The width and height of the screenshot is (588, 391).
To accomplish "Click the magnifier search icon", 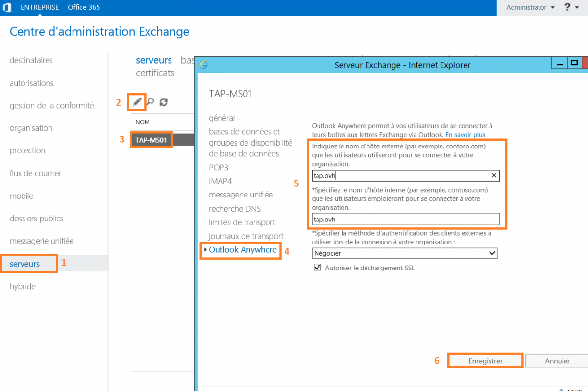I will [150, 102].
